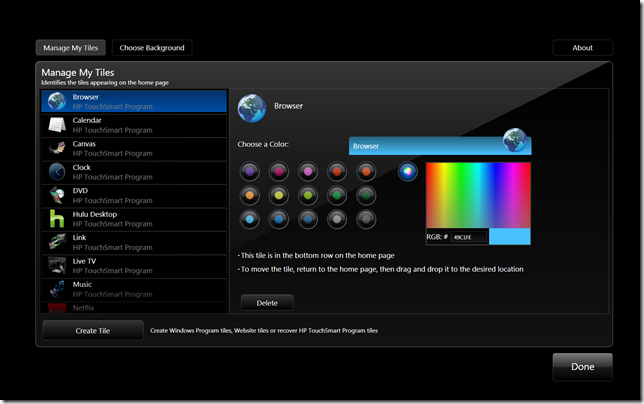Select the Canvas row in tile list
The image size is (644, 404).
(134, 148)
